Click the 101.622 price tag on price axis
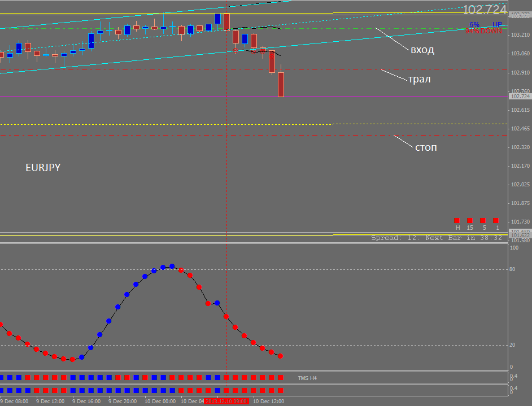 (x=520, y=235)
